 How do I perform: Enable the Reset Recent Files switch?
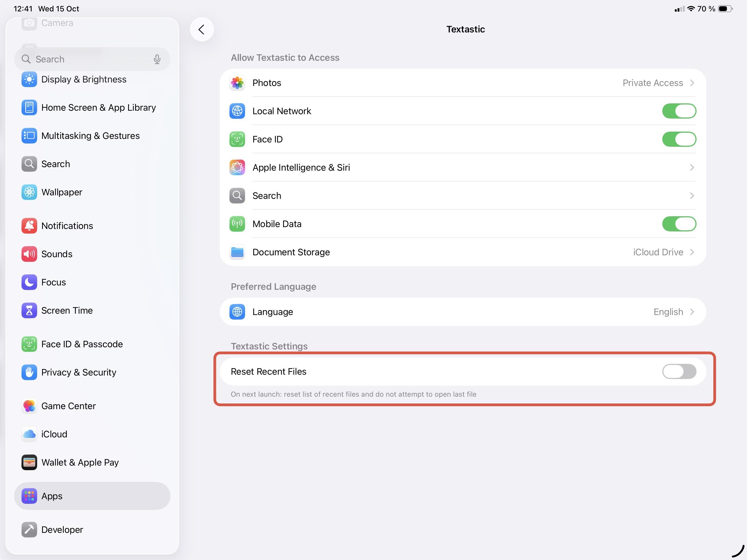click(x=679, y=371)
